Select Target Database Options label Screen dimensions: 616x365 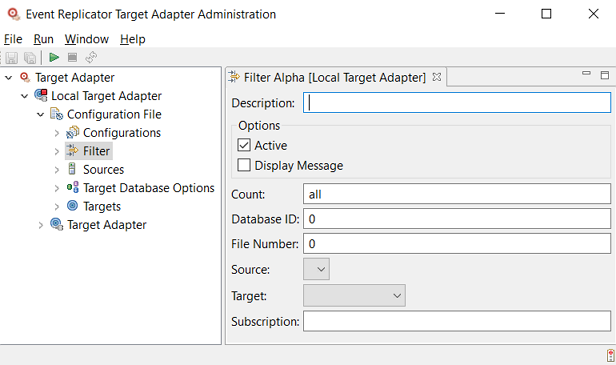(148, 188)
